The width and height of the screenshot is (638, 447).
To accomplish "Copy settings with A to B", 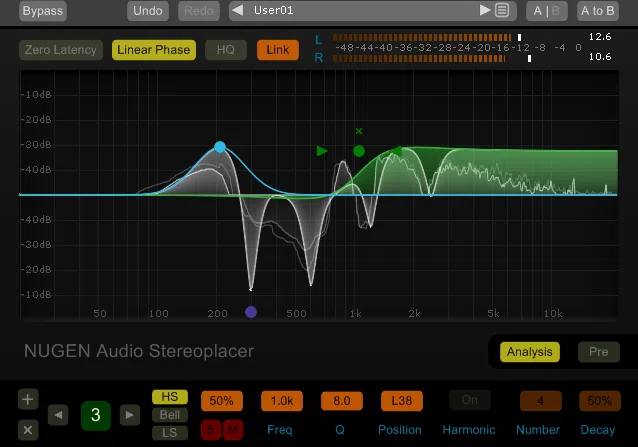I will coord(598,11).
